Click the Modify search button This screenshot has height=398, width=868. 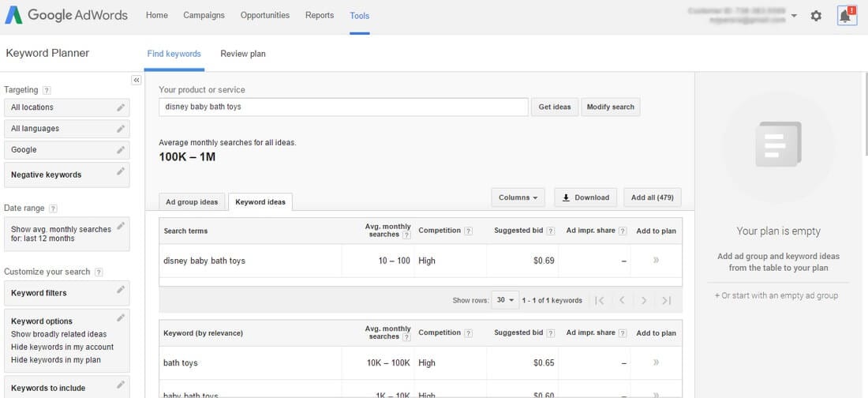point(611,107)
